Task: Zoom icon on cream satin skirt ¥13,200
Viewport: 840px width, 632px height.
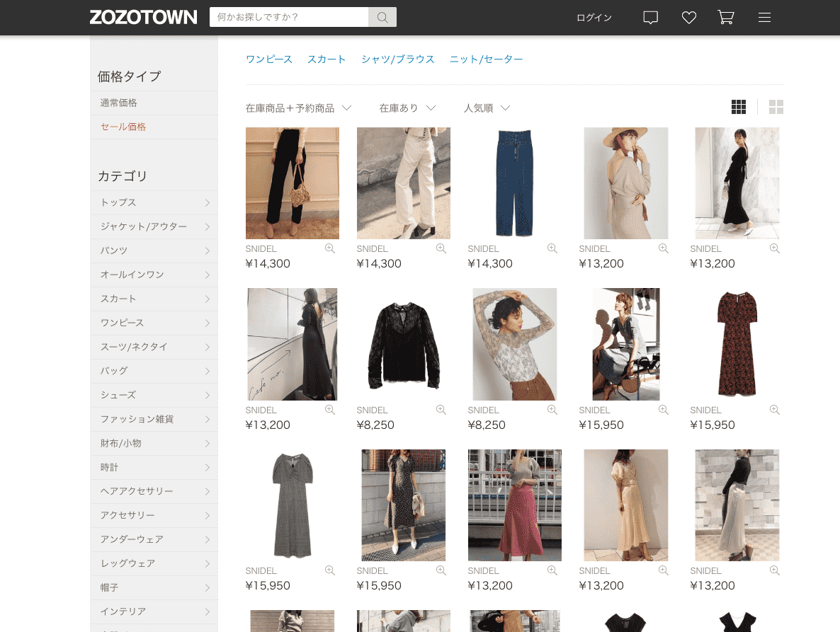Action: point(664,571)
